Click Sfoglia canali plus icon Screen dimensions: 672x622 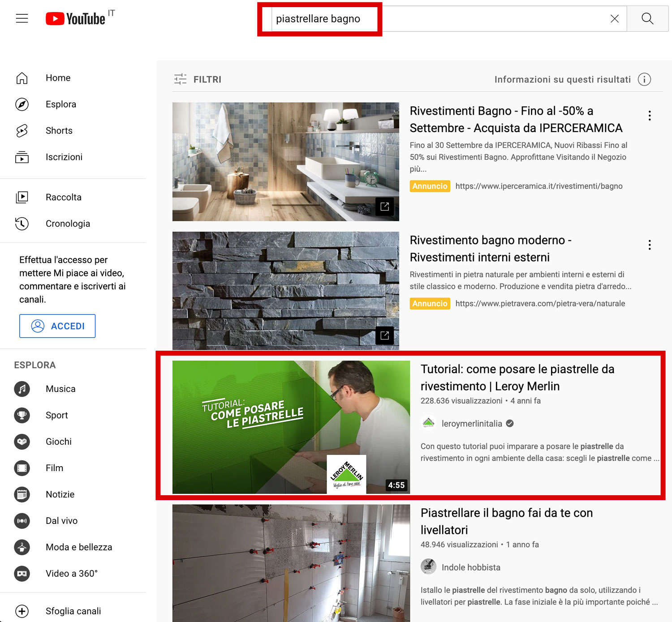(22, 611)
